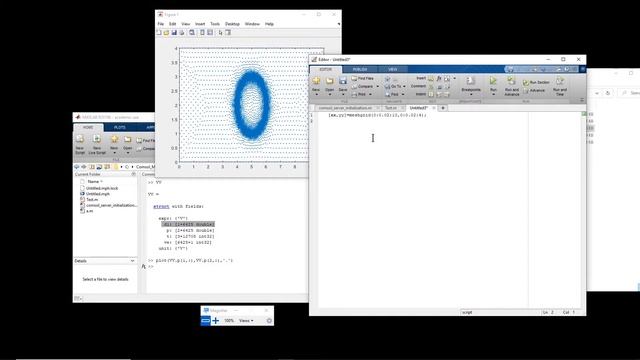Click the struct hyperlink in the Command Window

161,207
